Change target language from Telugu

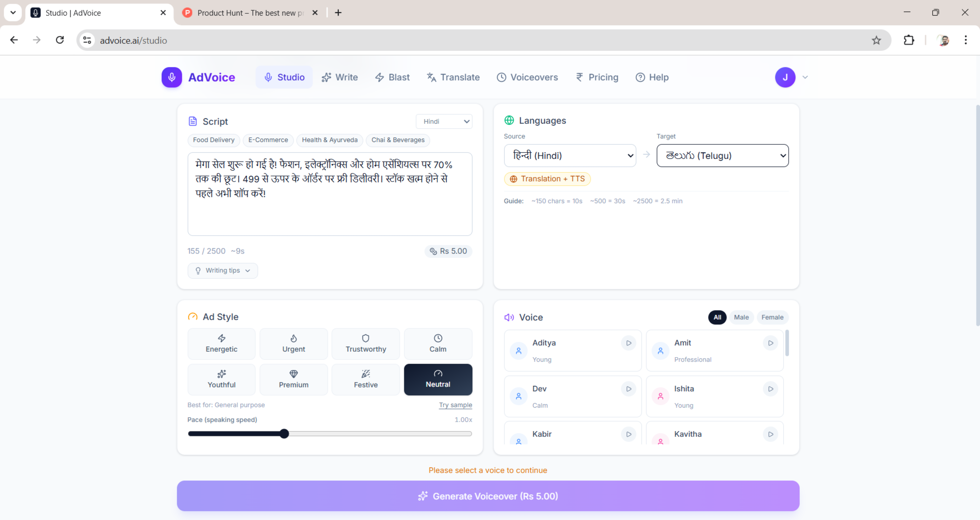coord(722,155)
